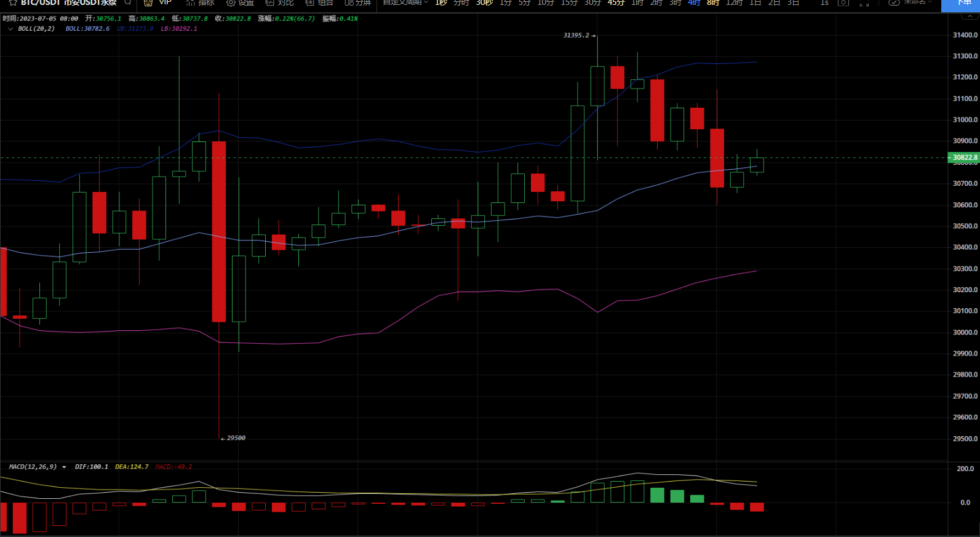Choose the 15分 timeframe
980x537 pixels.
569,2
